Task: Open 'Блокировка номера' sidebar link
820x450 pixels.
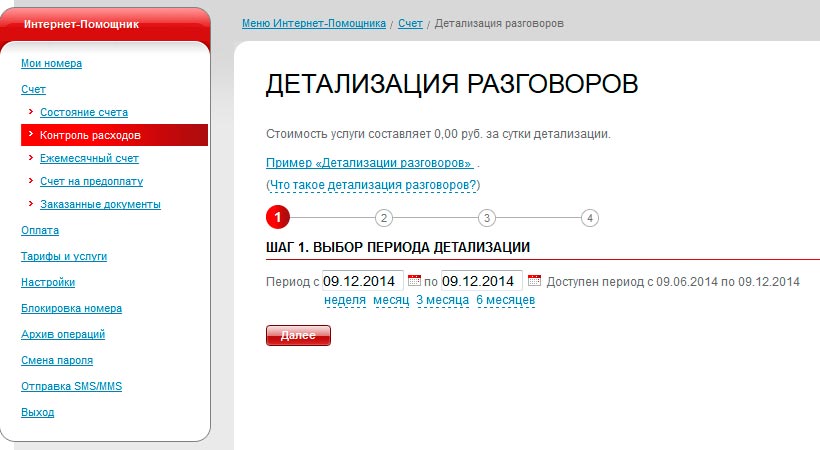Action: (72, 309)
